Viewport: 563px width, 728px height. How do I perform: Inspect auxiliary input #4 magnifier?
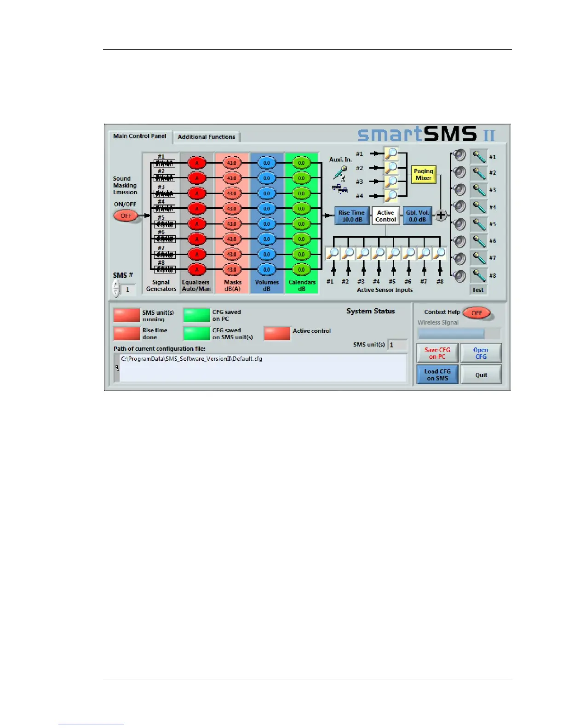(x=391, y=196)
